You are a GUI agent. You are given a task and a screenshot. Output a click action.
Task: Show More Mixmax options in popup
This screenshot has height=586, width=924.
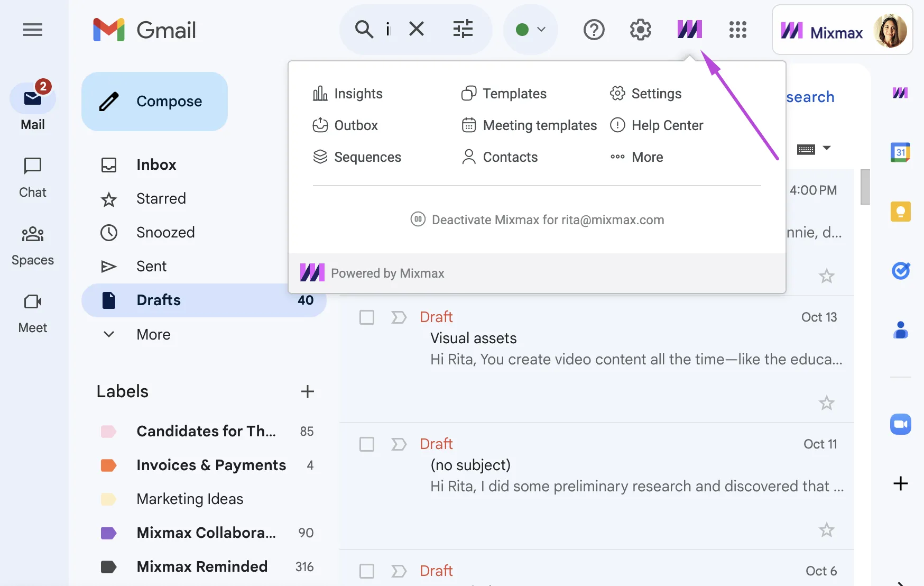[636, 157]
